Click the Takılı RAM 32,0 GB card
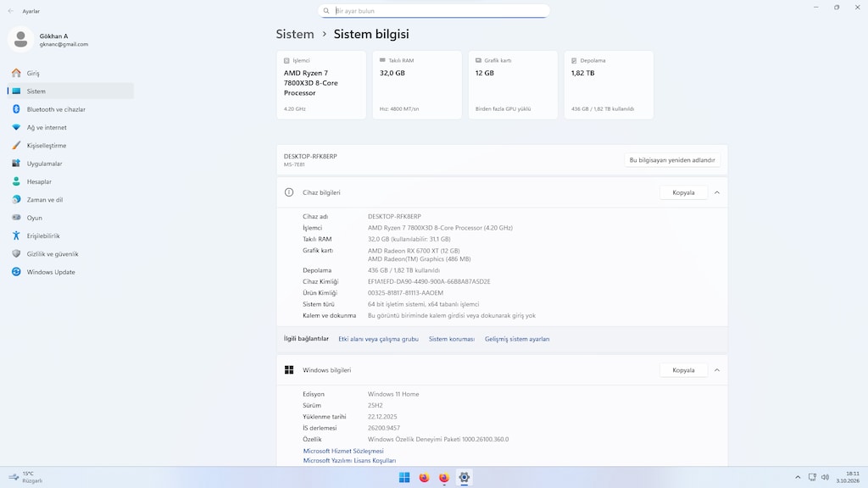Screen dimensions: 868x488 pos(417,85)
